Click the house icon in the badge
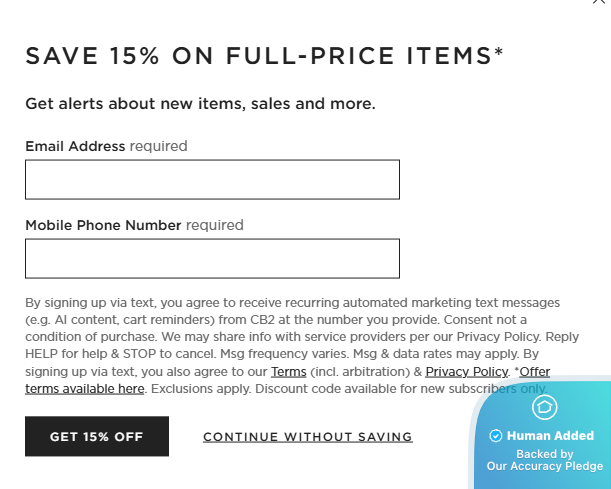The height and width of the screenshot is (489, 611). [x=544, y=407]
